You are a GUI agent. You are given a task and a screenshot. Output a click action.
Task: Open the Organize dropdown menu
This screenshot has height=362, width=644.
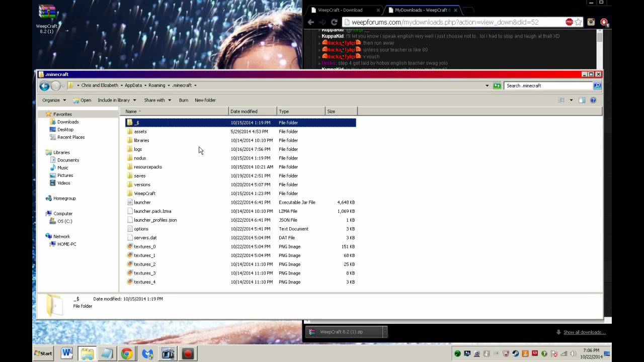pos(54,100)
